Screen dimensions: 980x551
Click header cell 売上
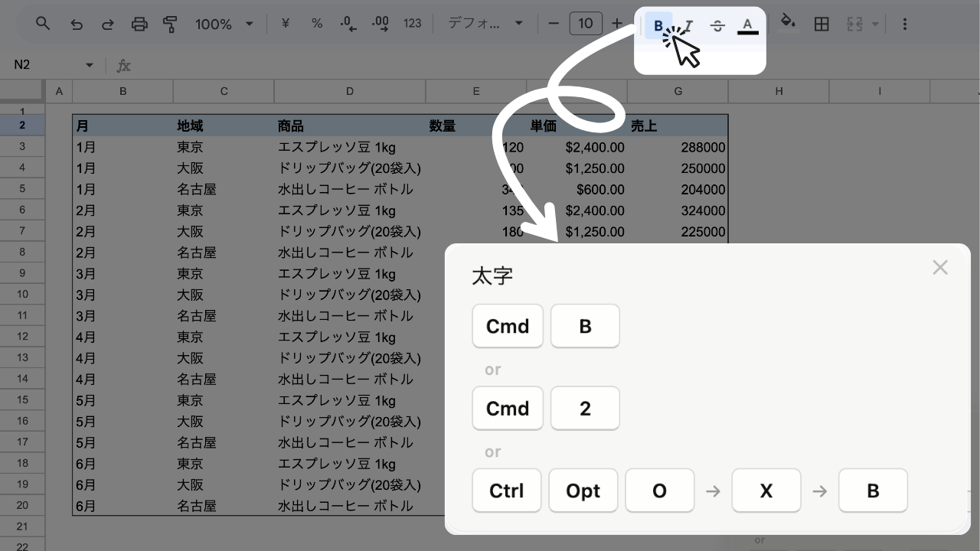[678, 126]
